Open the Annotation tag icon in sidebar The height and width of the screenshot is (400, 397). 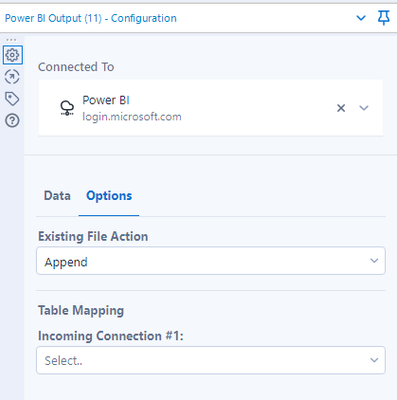(12, 99)
